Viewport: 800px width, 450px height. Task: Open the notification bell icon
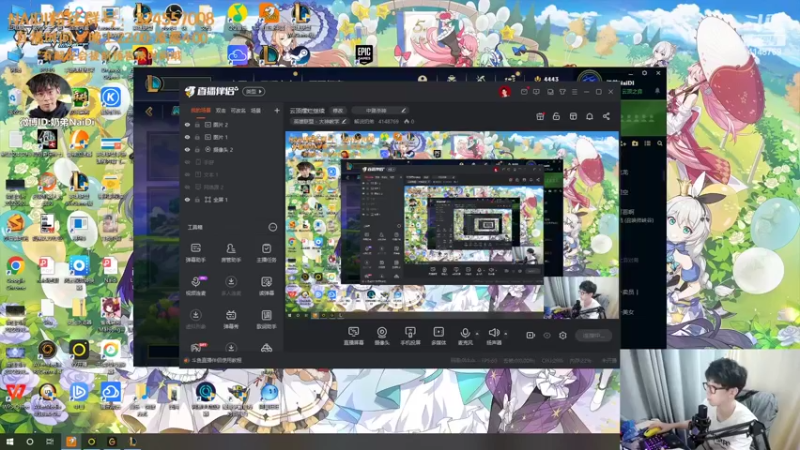(589, 116)
